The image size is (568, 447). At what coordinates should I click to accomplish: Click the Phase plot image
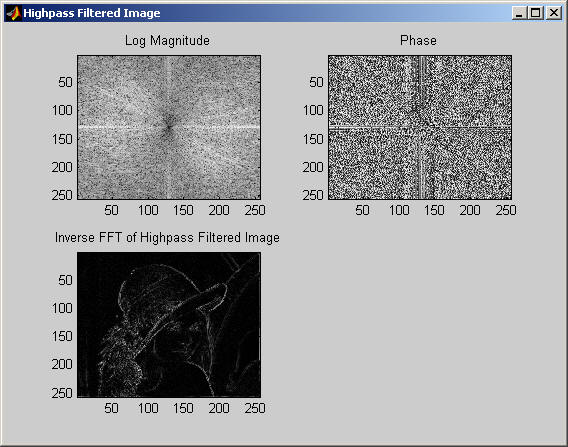(420, 127)
